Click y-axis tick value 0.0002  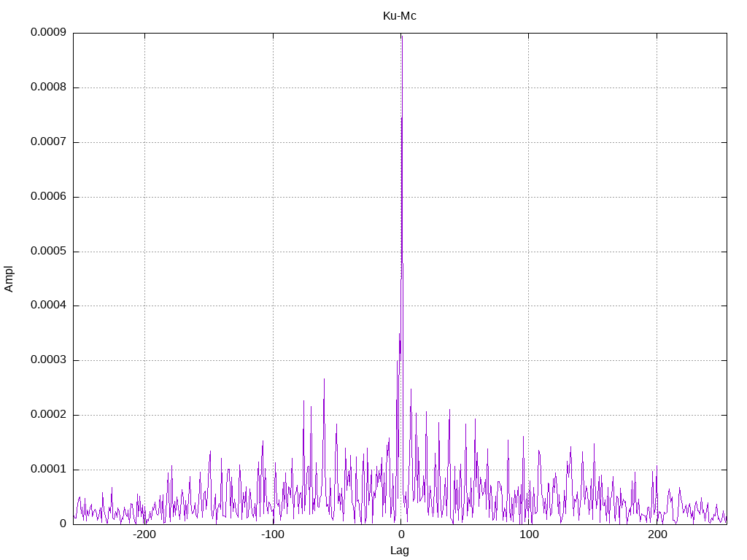pos(49,414)
